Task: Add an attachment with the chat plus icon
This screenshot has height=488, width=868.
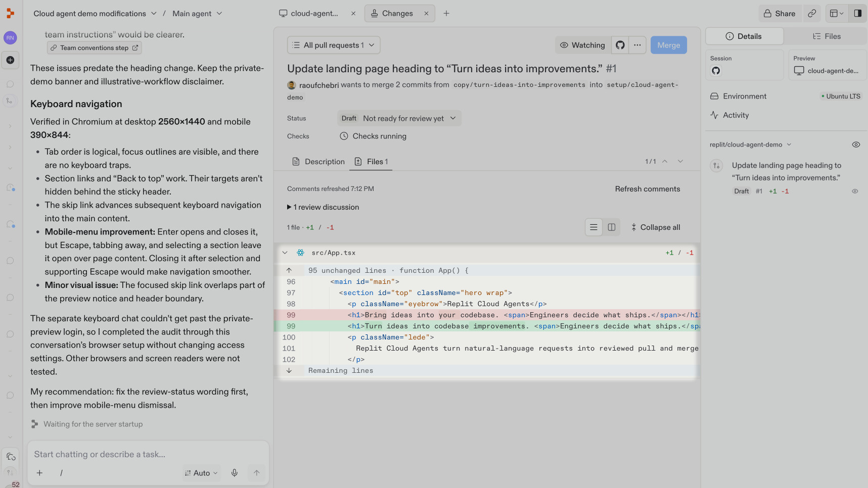Action: 39,473
